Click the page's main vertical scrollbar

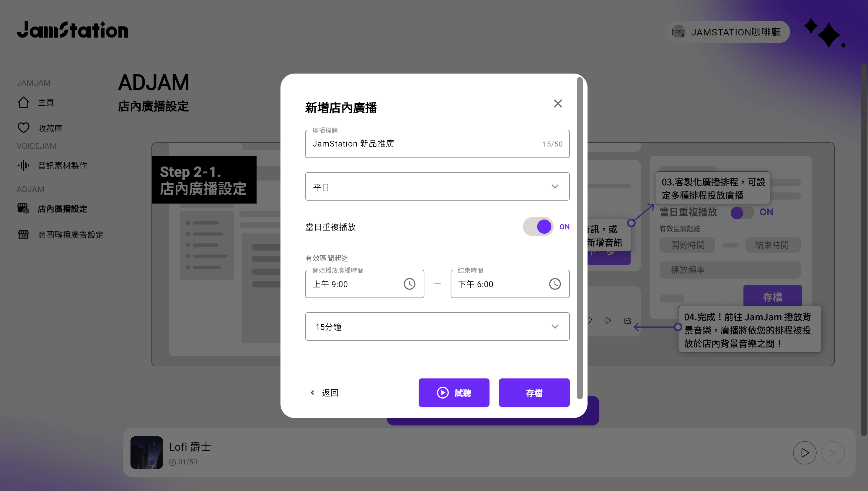pyautogui.click(x=864, y=250)
